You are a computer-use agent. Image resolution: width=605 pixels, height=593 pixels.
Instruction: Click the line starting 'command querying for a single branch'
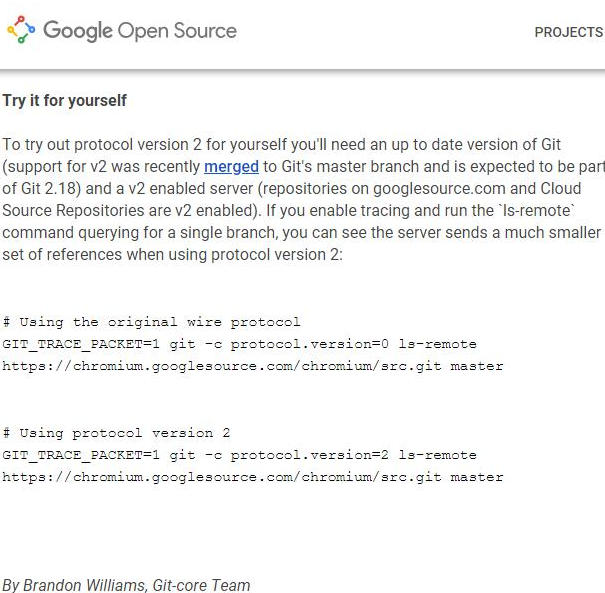coord(302,233)
